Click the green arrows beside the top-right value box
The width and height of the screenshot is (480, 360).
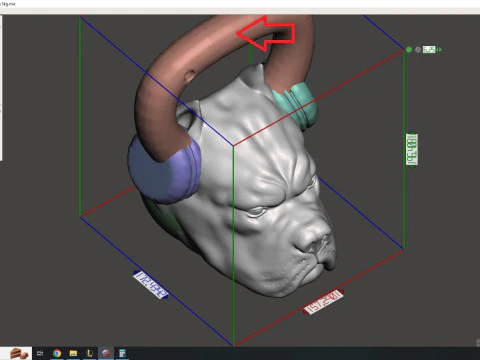click(x=439, y=50)
